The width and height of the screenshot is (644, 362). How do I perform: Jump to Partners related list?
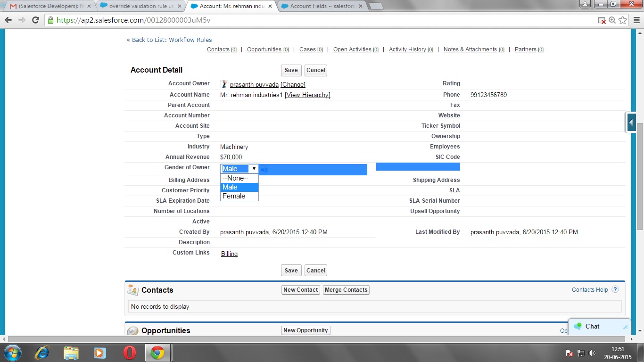point(529,49)
